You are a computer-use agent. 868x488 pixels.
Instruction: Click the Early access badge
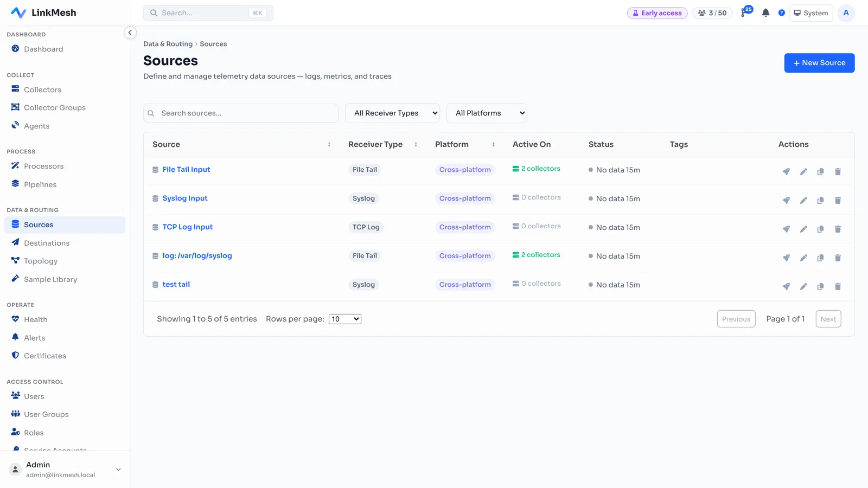point(657,13)
